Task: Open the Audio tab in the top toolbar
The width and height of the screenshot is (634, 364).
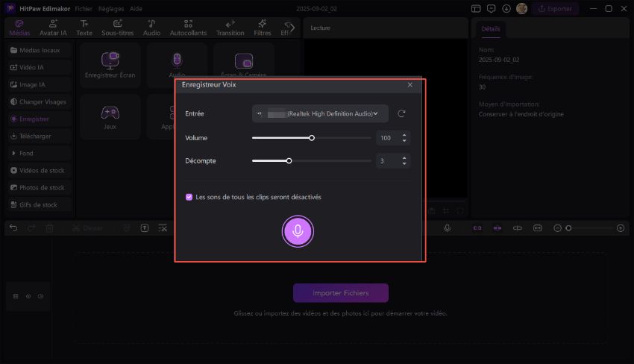Action: click(x=151, y=28)
